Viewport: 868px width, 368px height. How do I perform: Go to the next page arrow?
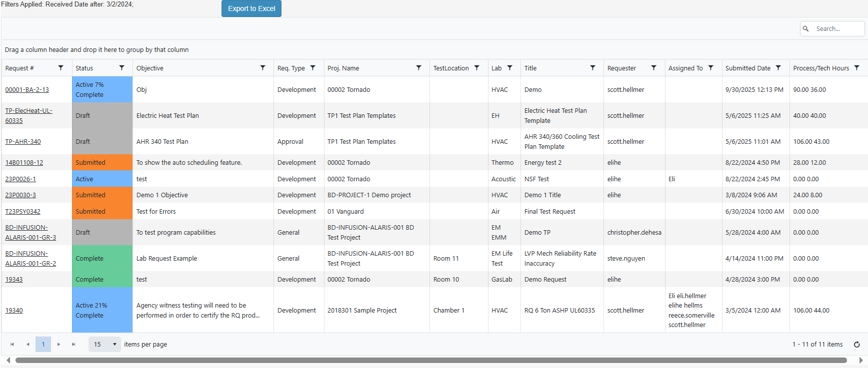tap(58, 345)
